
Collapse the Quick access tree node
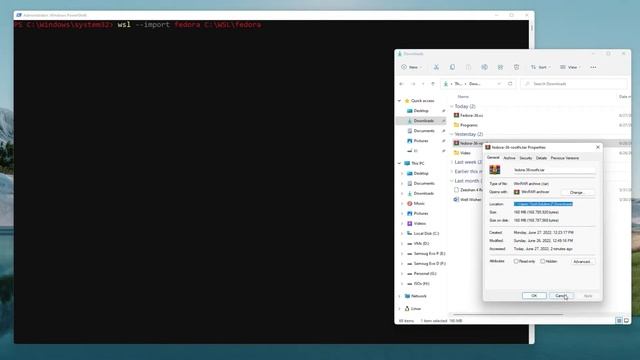point(399,101)
